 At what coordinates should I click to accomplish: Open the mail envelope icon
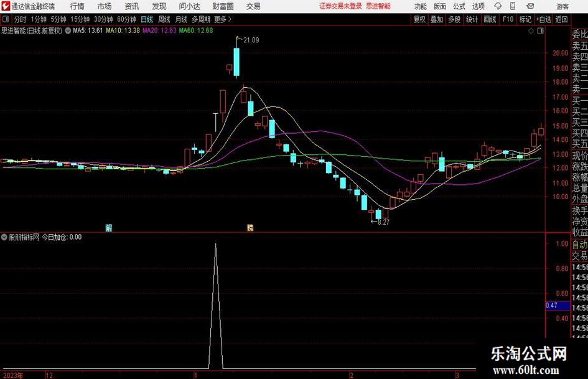pos(530,6)
